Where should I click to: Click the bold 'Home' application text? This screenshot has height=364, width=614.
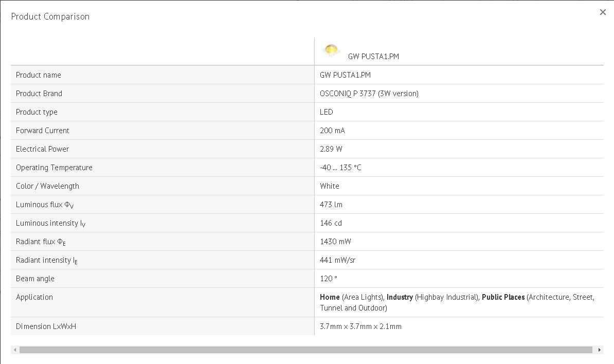(x=330, y=297)
